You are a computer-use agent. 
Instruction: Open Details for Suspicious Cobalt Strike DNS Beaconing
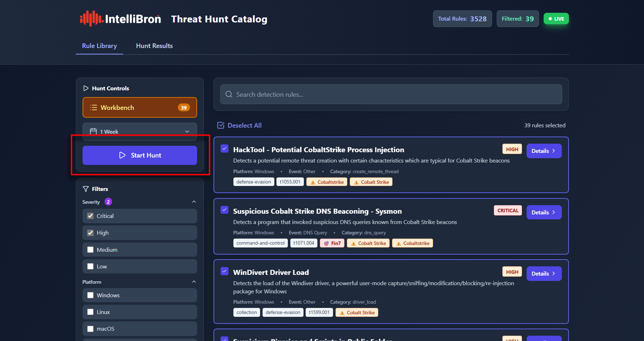click(x=544, y=212)
